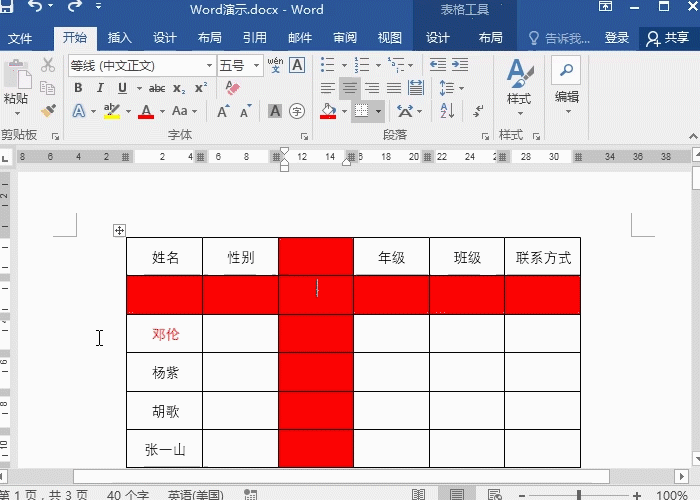Apply red font color
700x500 pixels.
click(x=146, y=111)
